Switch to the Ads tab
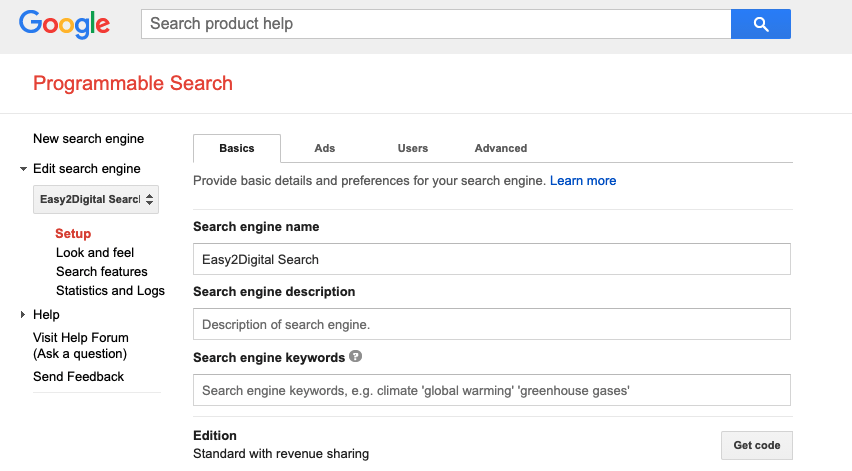Image resolution: width=852 pixels, height=471 pixels. pos(324,148)
